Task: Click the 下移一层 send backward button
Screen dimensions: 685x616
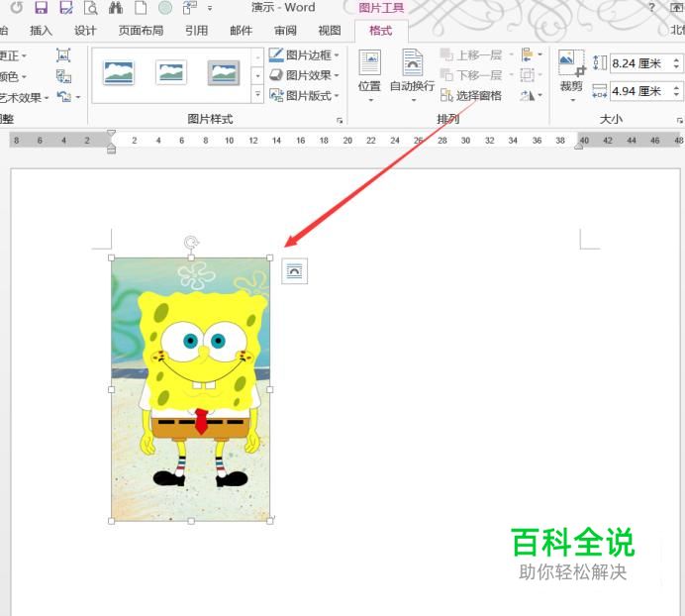Action: (x=471, y=75)
